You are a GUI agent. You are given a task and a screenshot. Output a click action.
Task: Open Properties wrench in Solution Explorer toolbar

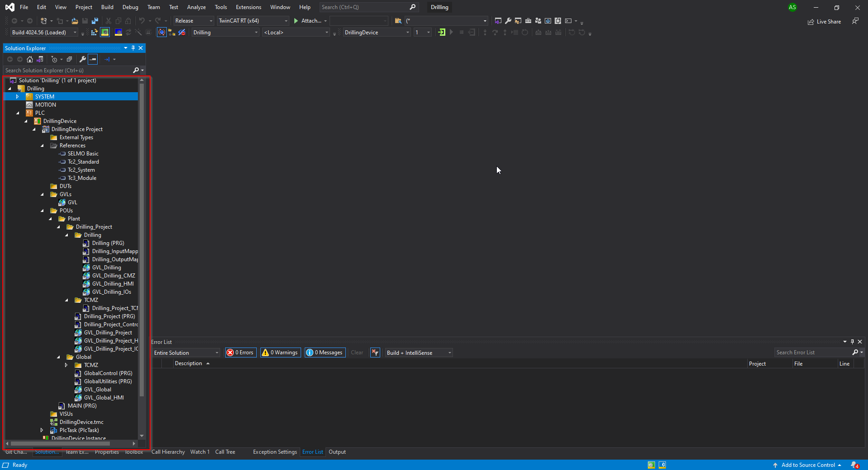[x=82, y=59]
